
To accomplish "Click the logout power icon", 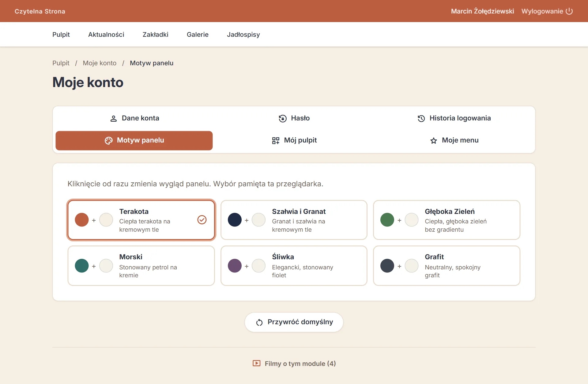I will tap(569, 11).
